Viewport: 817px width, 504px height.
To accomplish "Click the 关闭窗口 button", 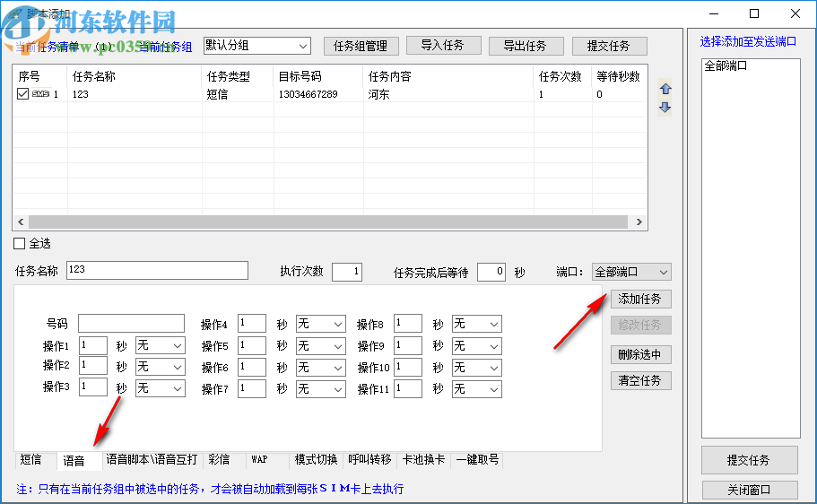I will pyautogui.click(x=749, y=490).
